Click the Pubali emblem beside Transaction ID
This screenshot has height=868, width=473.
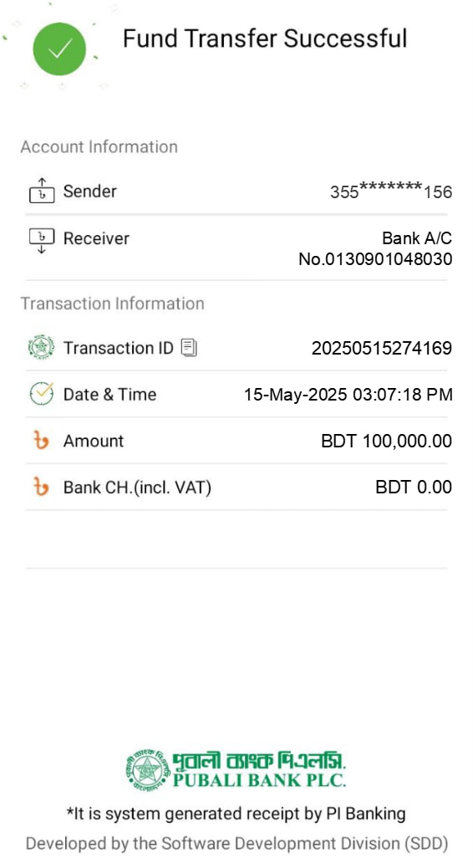click(x=42, y=348)
